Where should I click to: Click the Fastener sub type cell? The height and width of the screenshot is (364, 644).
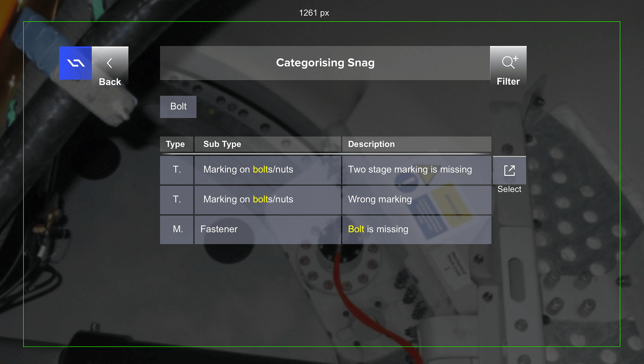pyautogui.click(x=267, y=230)
